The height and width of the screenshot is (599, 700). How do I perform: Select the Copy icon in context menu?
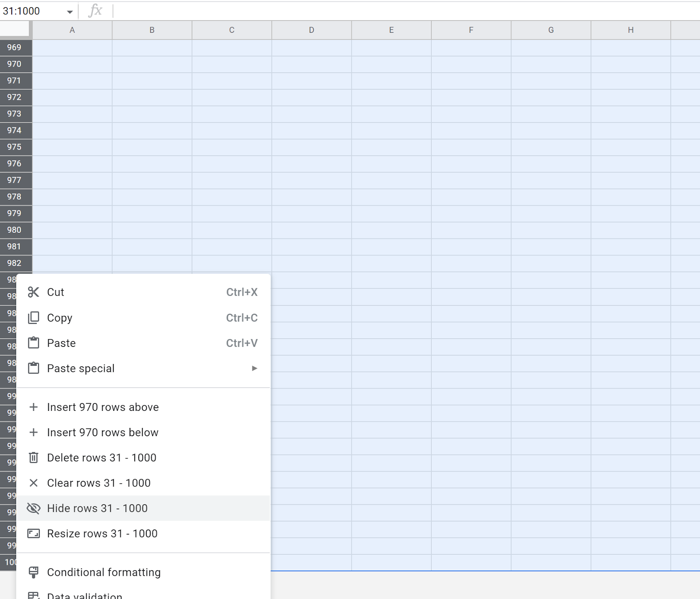click(x=34, y=318)
